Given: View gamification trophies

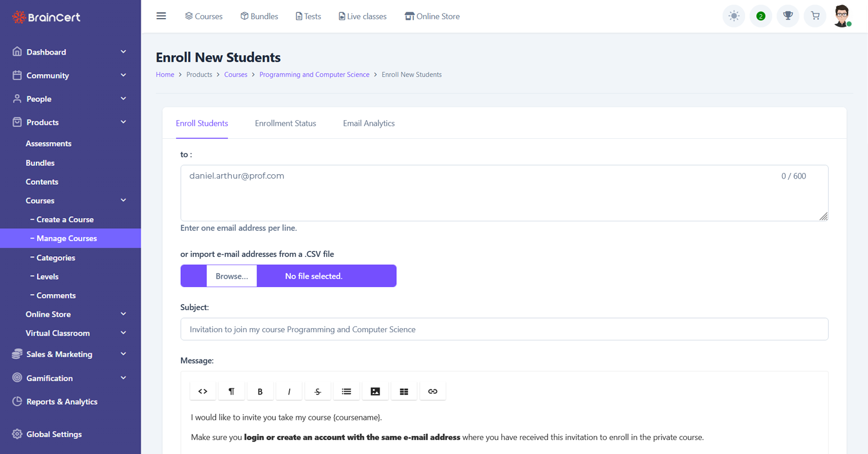Looking at the screenshot, I should tap(788, 16).
